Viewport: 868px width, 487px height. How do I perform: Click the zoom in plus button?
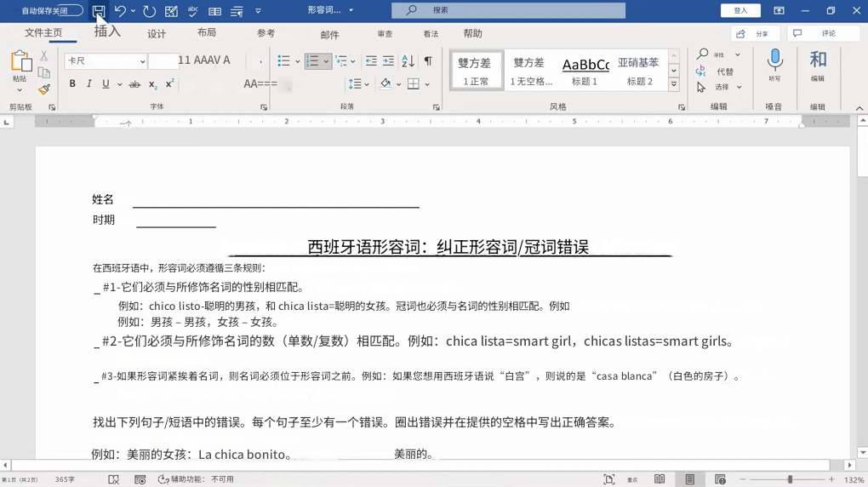(x=831, y=479)
